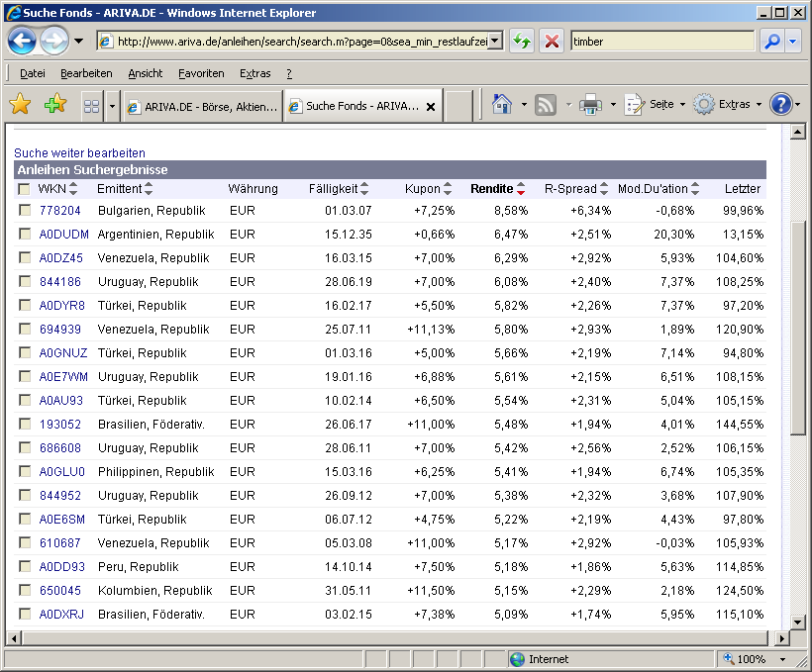Viewport: 812px width, 672px height.
Task: Open bond link 650045
Action: click(60, 590)
